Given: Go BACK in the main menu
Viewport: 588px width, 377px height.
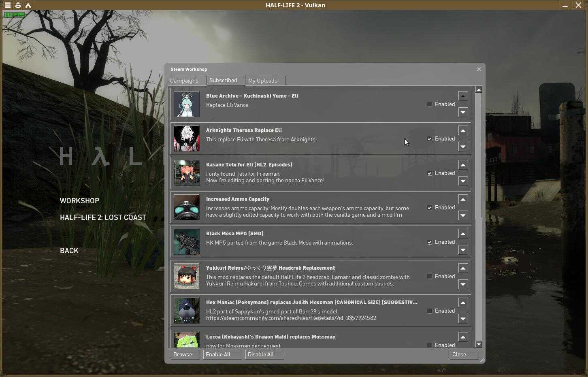Looking at the screenshot, I should (69, 251).
